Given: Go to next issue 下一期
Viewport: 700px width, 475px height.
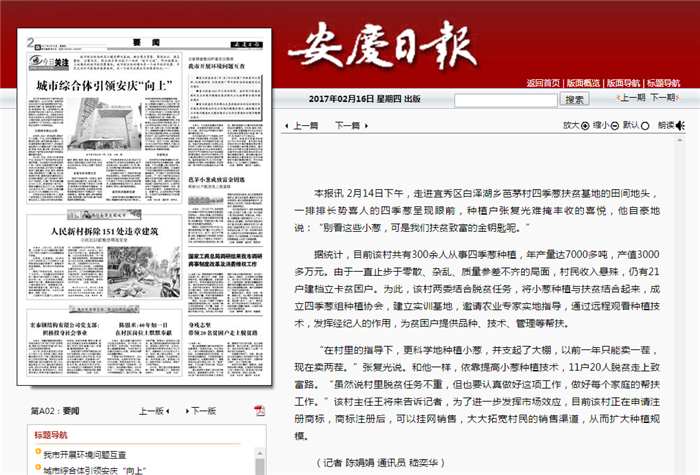Looking at the screenshot, I should 664,97.
